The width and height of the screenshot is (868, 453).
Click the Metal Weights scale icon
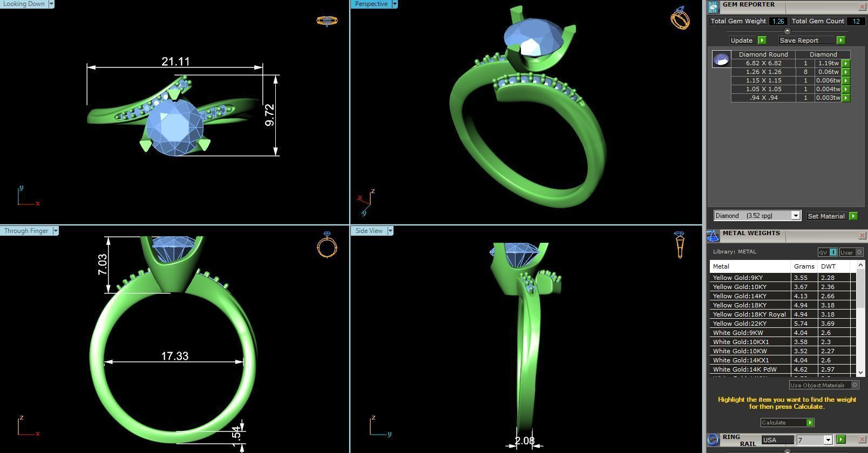coord(713,236)
